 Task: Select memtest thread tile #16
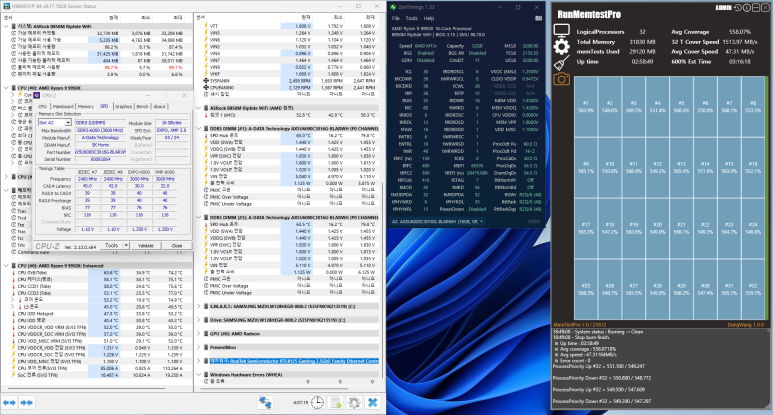[x=753, y=167]
